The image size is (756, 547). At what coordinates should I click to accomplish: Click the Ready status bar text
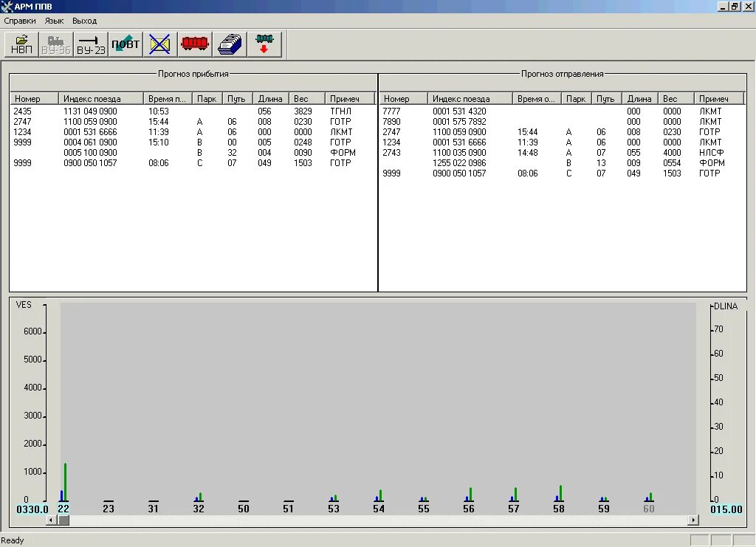coord(13,541)
